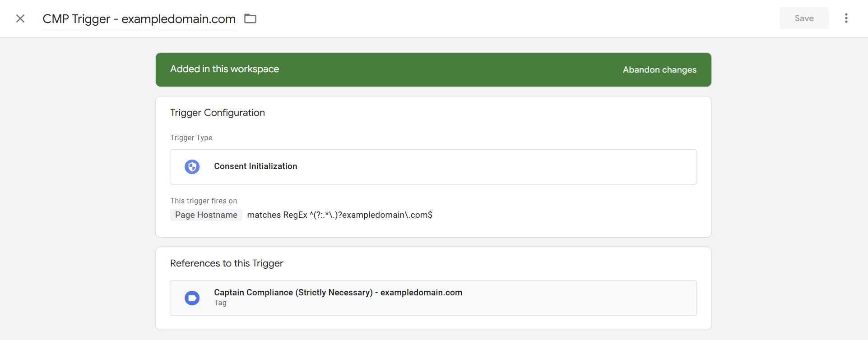868x340 pixels.
Task: Click the Tag subtitle under Captain Compliance
Action: 220,303
